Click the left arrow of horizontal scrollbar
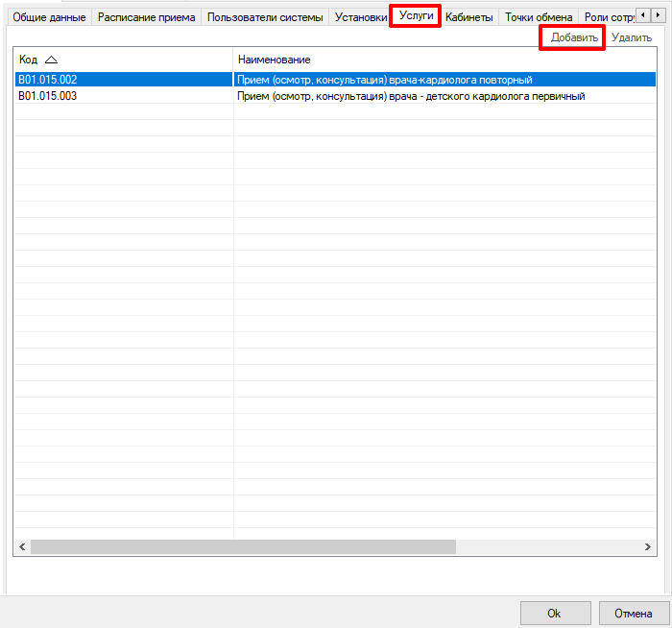The image size is (672, 628). coord(21,546)
